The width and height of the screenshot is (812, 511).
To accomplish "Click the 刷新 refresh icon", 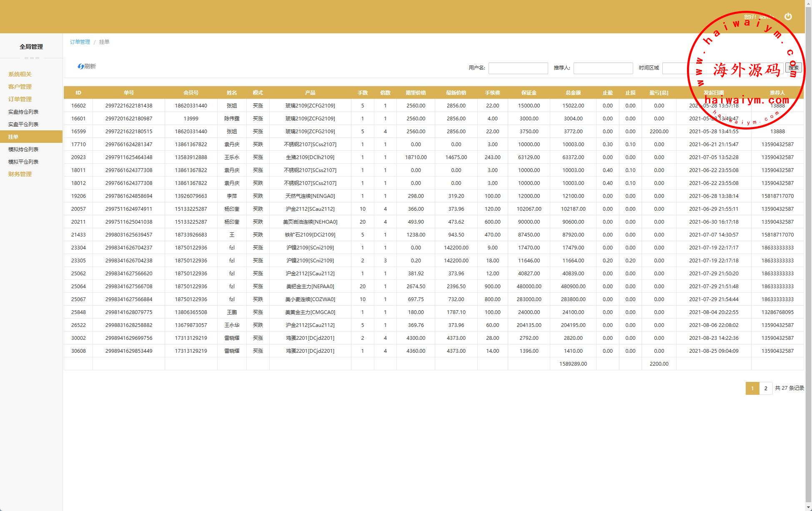I will click(81, 67).
